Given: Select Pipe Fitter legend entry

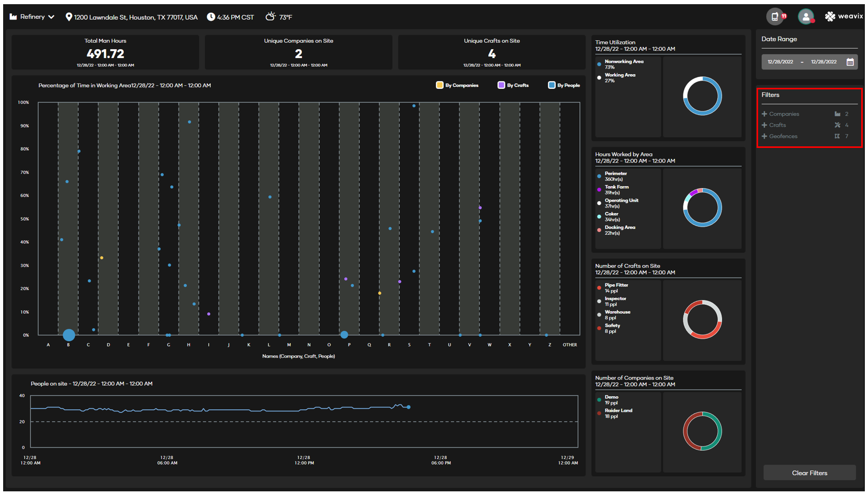Looking at the screenshot, I should (x=613, y=288).
